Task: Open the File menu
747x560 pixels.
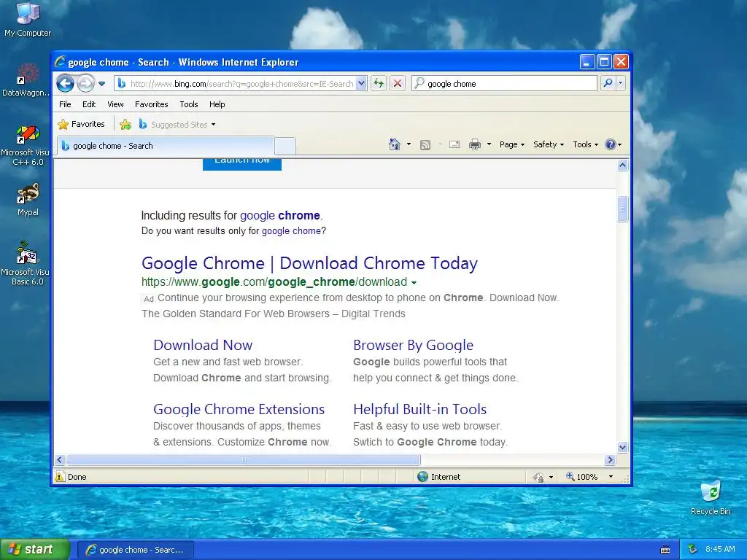Action: [65, 104]
